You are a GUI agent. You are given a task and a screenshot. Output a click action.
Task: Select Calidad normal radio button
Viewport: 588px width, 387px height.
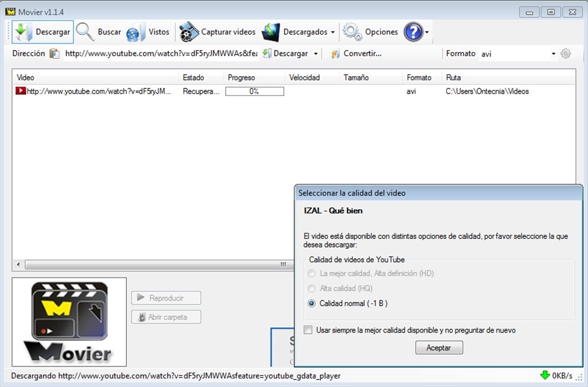tap(312, 303)
